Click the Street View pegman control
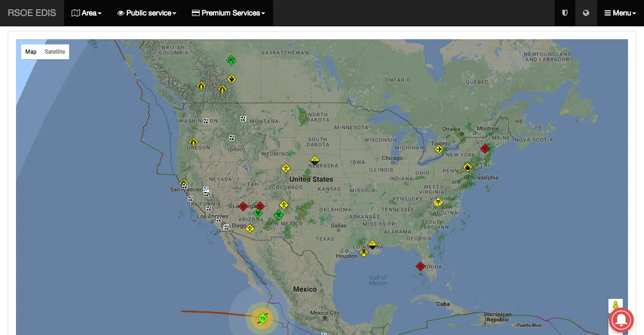 (615, 306)
